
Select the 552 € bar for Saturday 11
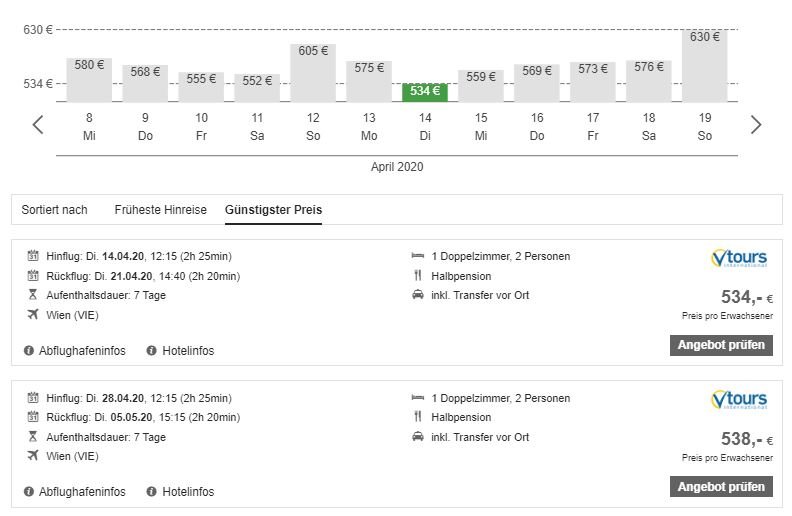257,86
